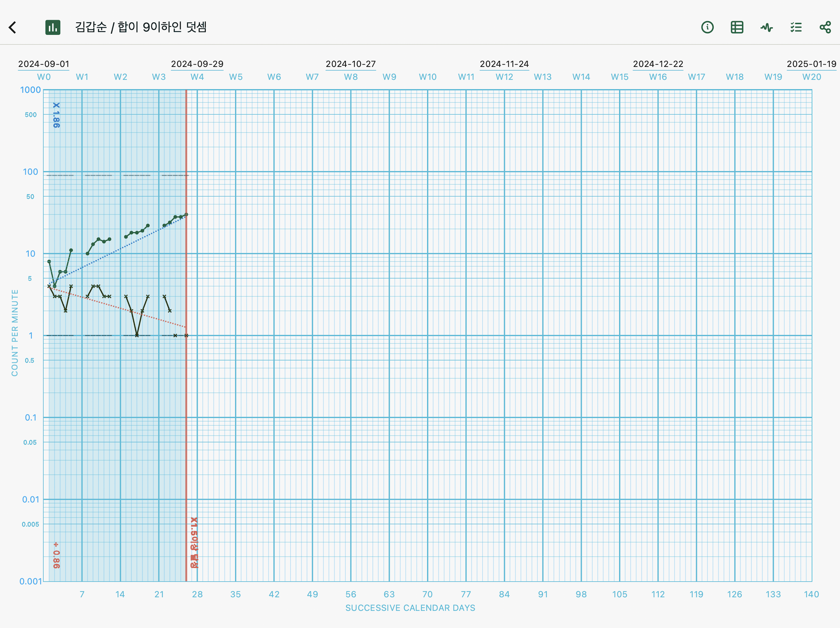This screenshot has width=840, height=628.
Task: Select the x-axis day label 70
Action: (x=428, y=594)
